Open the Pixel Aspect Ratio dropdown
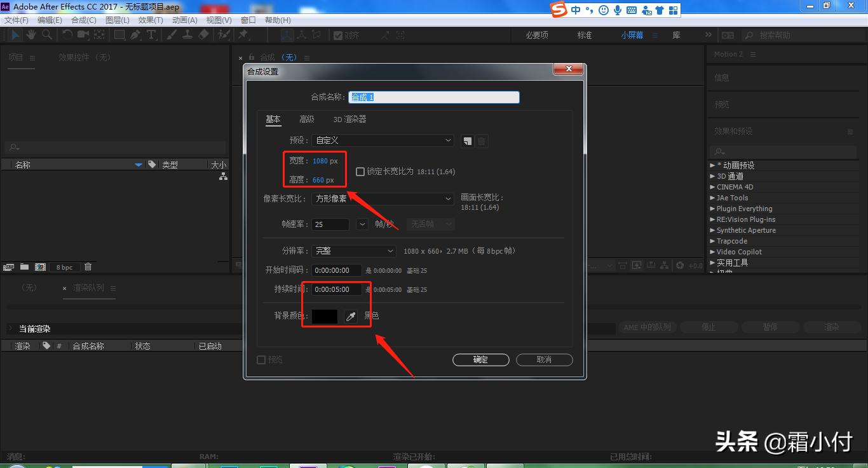 (x=383, y=198)
